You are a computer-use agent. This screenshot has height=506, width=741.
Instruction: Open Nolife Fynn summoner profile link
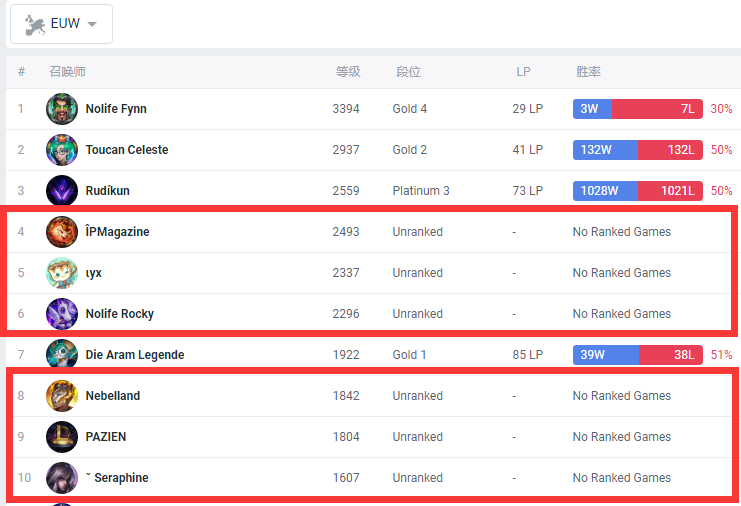coord(116,109)
